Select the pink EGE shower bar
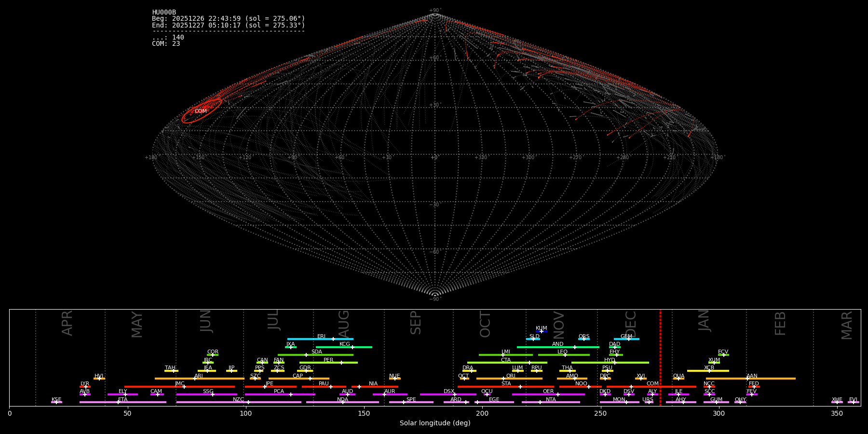Viewport: 868px width, 434px height. point(494,402)
